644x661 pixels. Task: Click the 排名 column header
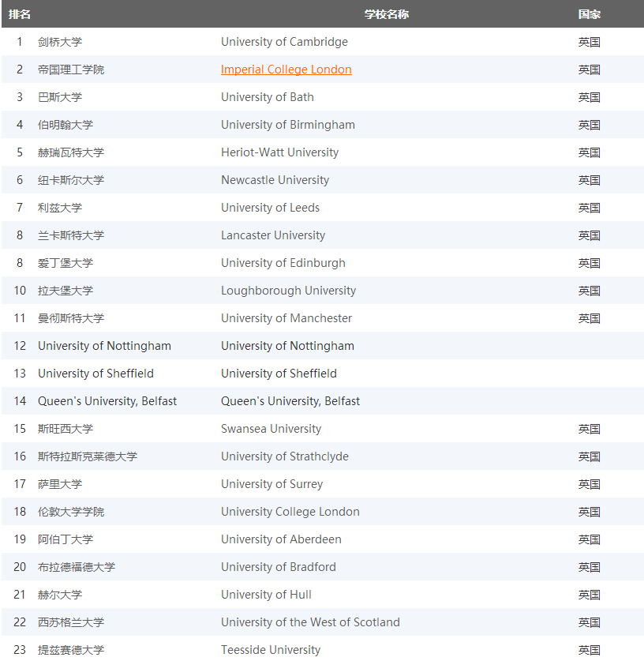click(x=20, y=14)
